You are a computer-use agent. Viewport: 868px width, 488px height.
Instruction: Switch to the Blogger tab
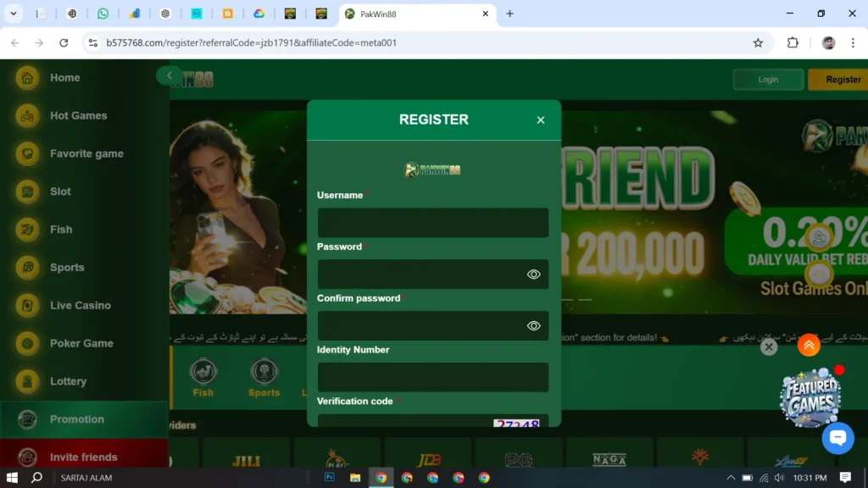pos(227,14)
